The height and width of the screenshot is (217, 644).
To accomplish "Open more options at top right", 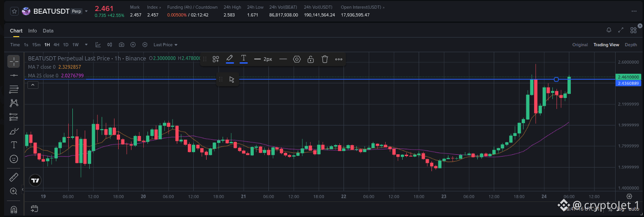I will click(x=634, y=11).
